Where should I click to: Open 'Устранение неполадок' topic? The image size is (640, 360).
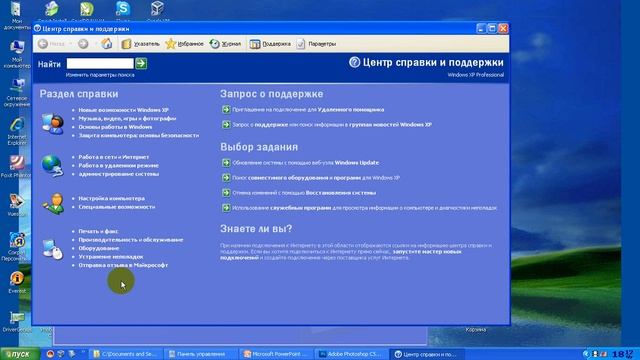[111, 257]
